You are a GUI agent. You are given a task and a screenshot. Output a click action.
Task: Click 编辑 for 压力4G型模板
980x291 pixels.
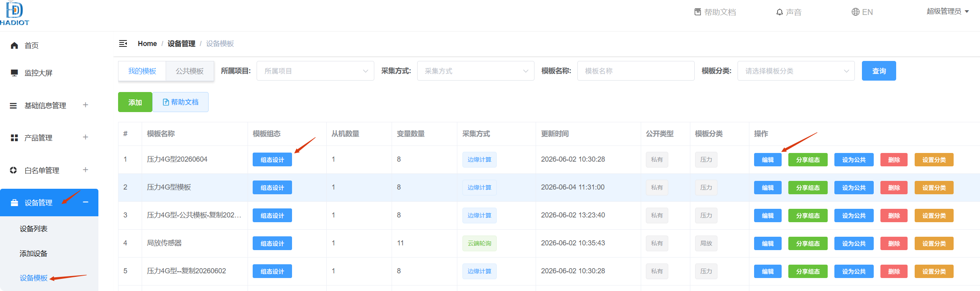tap(768, 188)
